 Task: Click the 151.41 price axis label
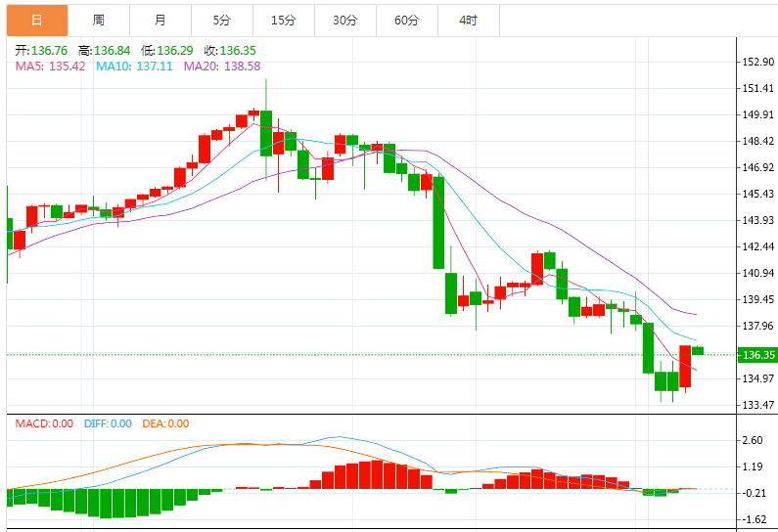pos(757,88)
